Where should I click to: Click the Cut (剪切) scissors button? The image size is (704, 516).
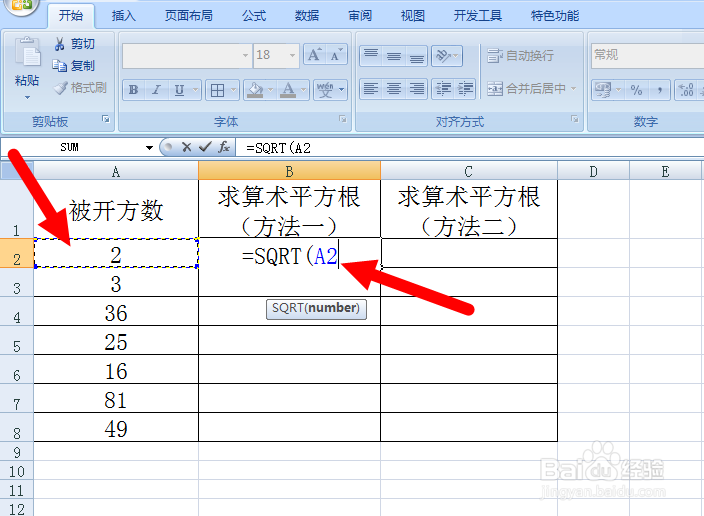(x=74, y=44)
